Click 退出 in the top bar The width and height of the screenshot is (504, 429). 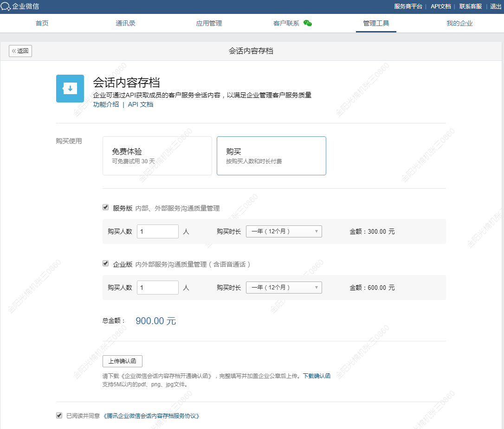(x=496, y=6)
